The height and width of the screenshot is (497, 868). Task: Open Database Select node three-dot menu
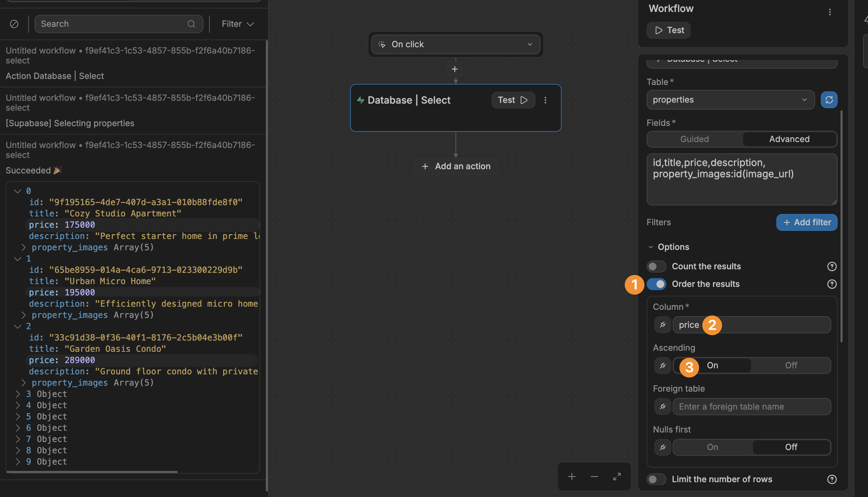545,100
